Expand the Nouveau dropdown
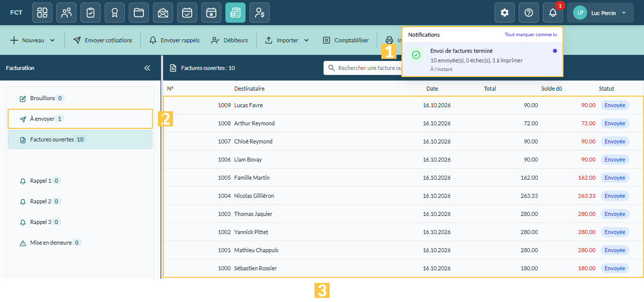 [33, 40]
